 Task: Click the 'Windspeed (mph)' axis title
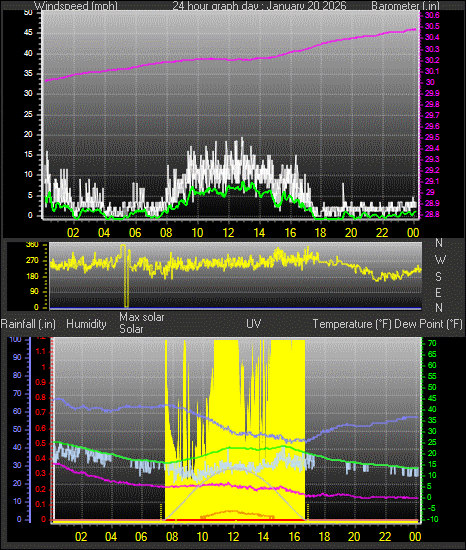click(x=76, y=5)
